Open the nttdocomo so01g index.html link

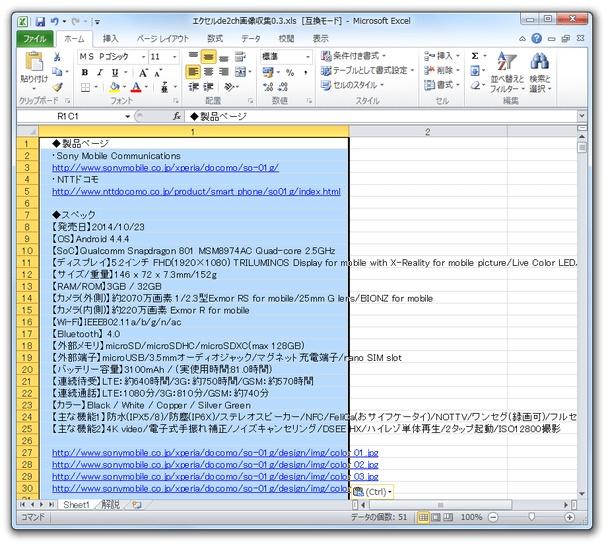click(196, 191)
